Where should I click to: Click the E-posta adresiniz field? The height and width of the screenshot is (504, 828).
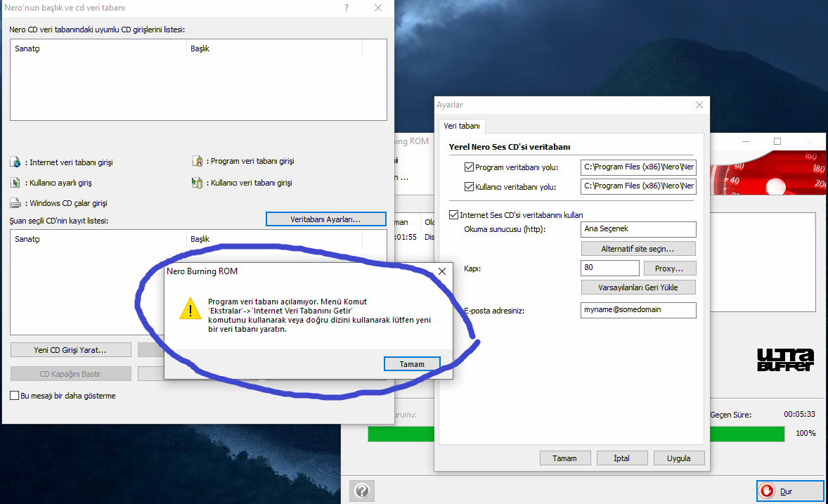click(x=638, y=310)
